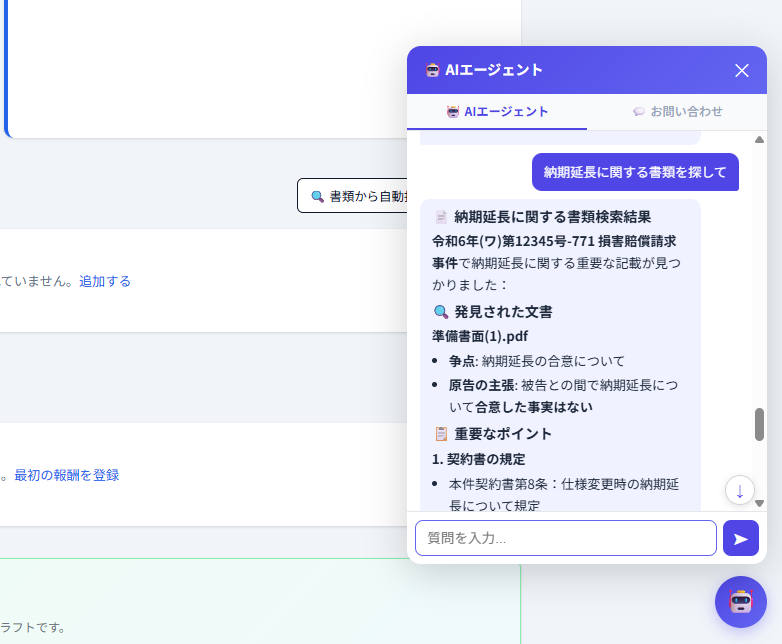
Task: Follow the 追加する link
Action: coord(105,281)
